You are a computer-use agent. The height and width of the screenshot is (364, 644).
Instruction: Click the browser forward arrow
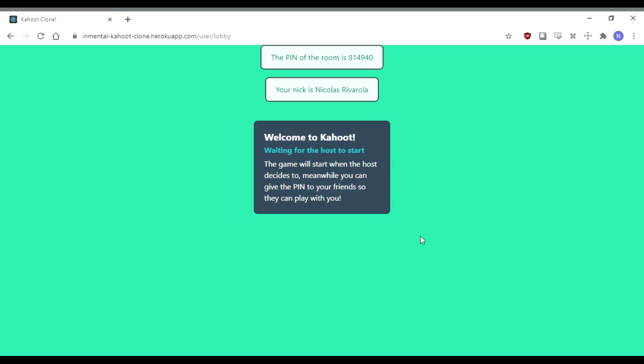coord(26,36)
